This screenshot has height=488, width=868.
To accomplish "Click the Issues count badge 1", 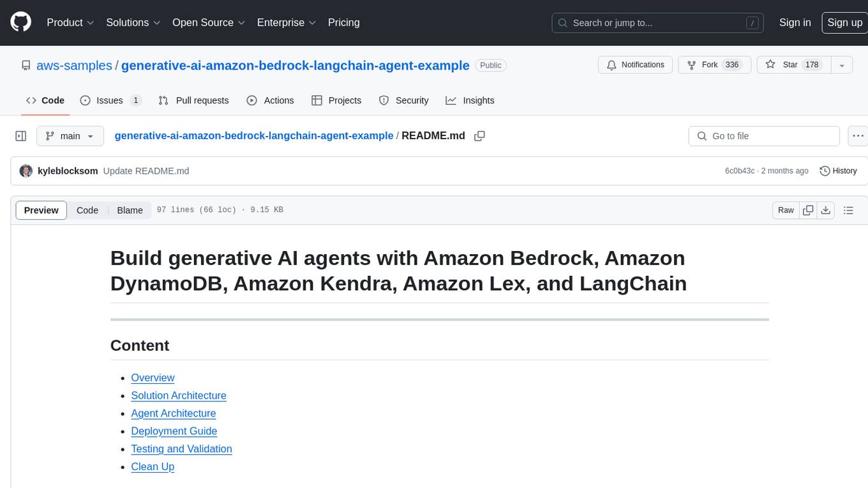I will pyautogui.click(x=135, y=100).
